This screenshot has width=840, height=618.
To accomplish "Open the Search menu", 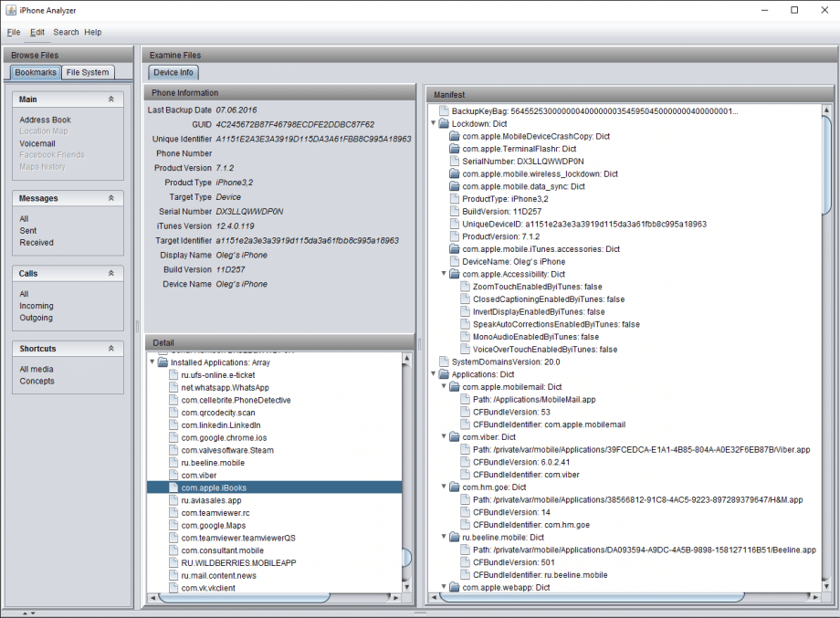I will click(65, 32).
